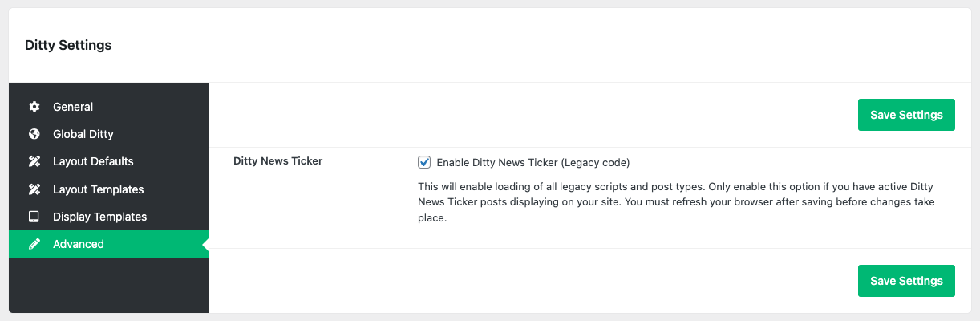Select the Layout Templates tab

click(98, 189)
